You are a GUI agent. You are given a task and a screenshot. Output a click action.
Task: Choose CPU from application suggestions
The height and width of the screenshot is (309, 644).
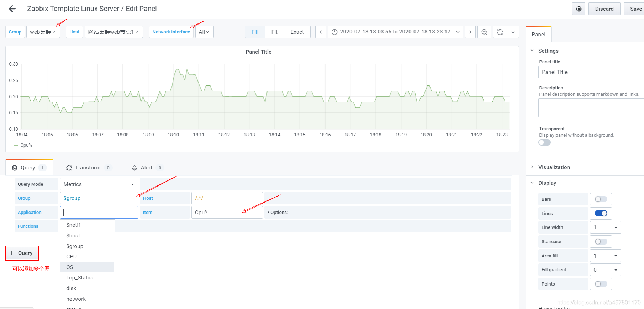pos(88,257)
